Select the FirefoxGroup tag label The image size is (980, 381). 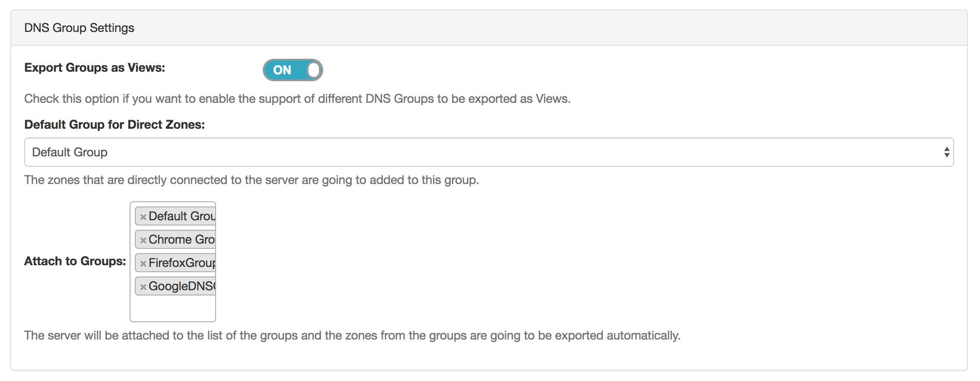182,263
